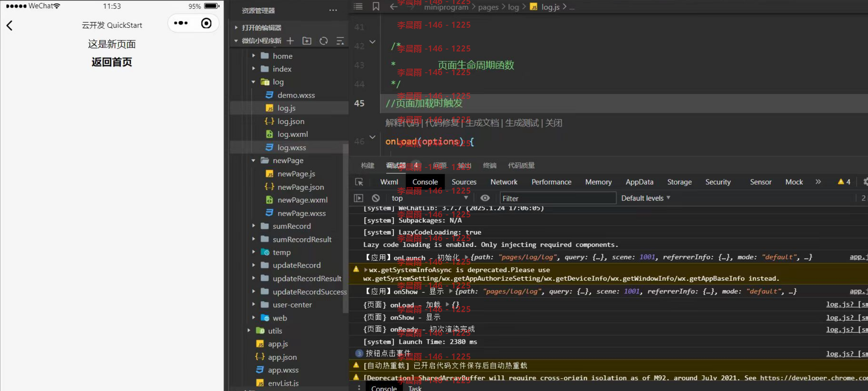Screen dimensions: 868x391
Task: Switch to the 代码质量 panel tab
Action: (521, 165)
